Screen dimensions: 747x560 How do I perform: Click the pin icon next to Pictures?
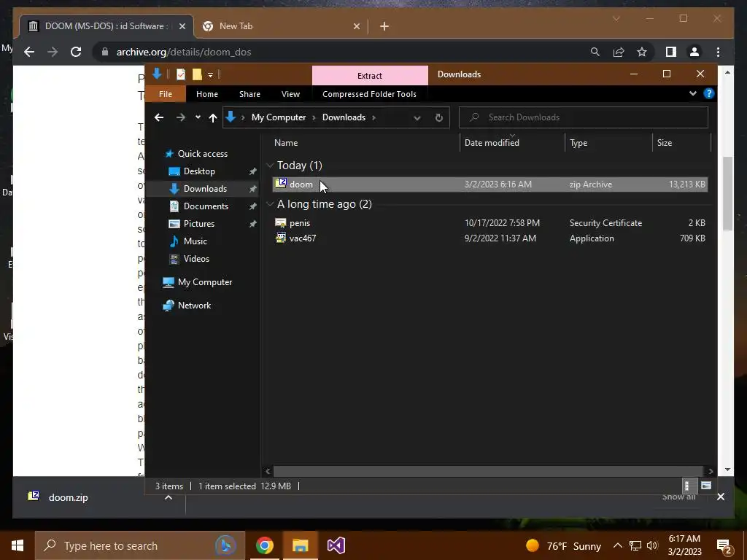point(253,224)
